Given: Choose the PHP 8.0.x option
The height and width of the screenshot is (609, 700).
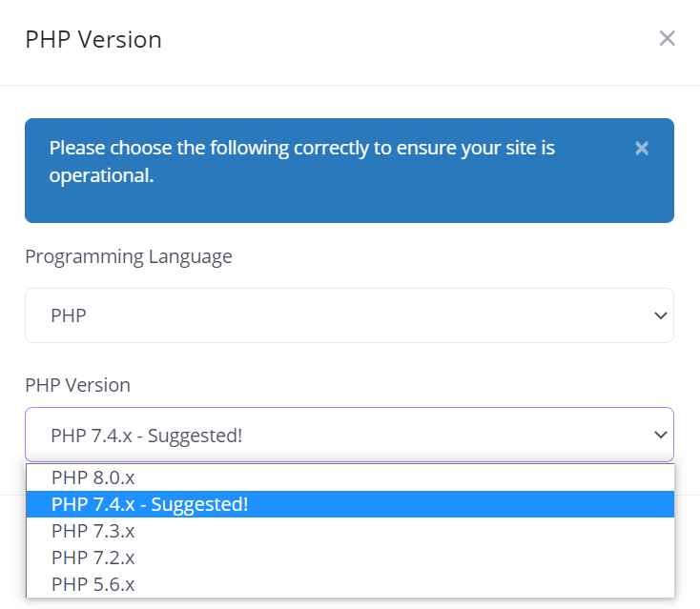Looking at the screenshot, I should pyautogui.click(x=350, y=477).
